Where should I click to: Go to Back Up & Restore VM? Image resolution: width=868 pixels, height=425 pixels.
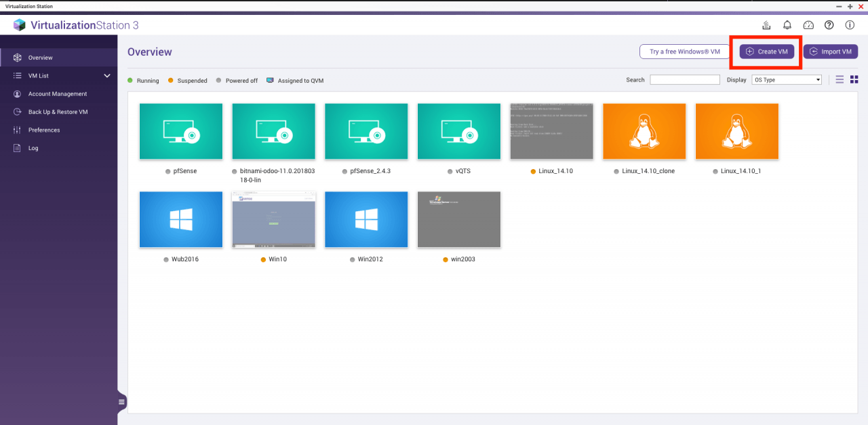pyautogui.click(x=58, y=112)
